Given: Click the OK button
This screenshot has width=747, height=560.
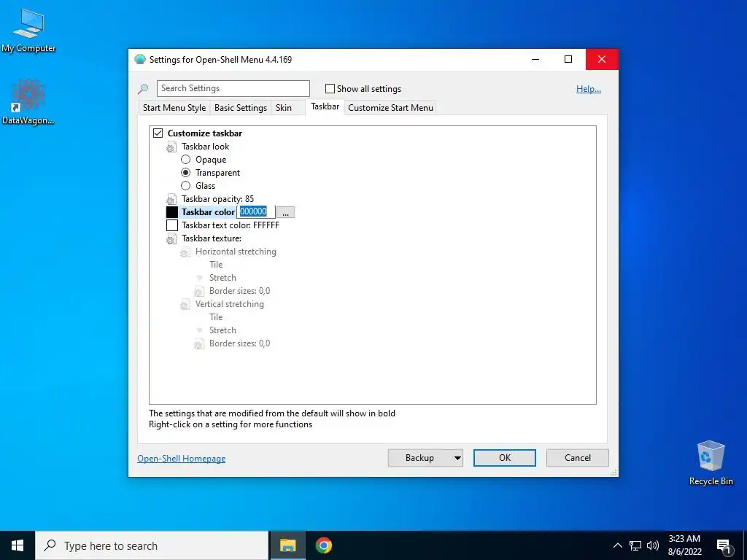Looking at the screenshot, I should click(x=505, y=458).
